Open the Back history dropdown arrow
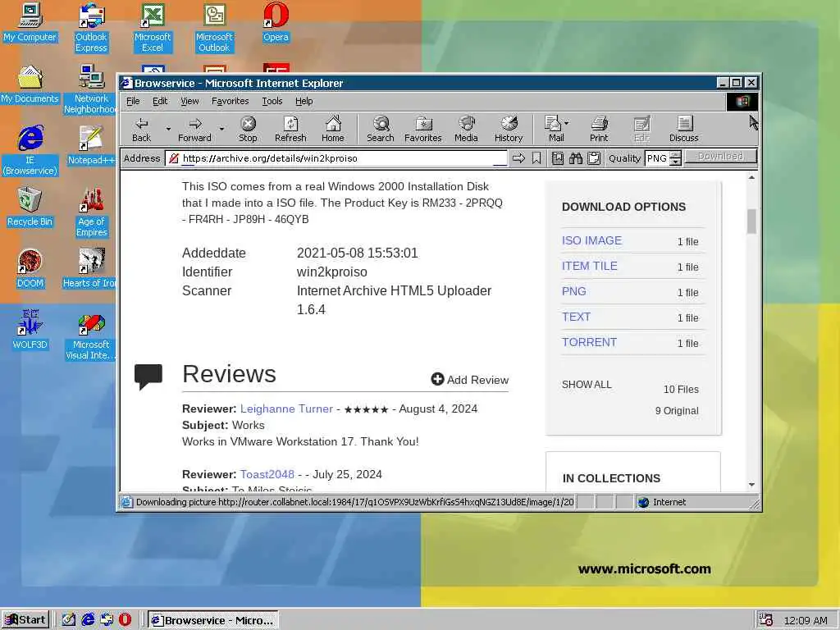 coord(168,129)
